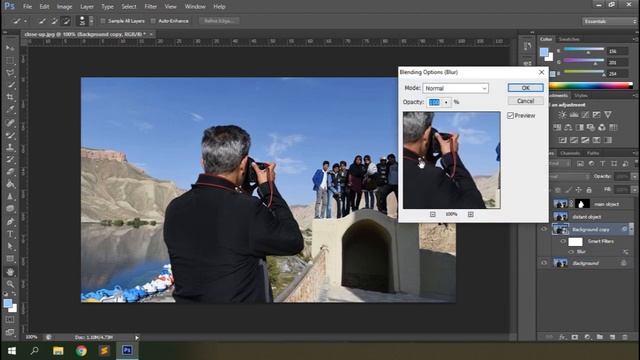Collapse Background copy smart filters arrow

click(x=631, y=229)
